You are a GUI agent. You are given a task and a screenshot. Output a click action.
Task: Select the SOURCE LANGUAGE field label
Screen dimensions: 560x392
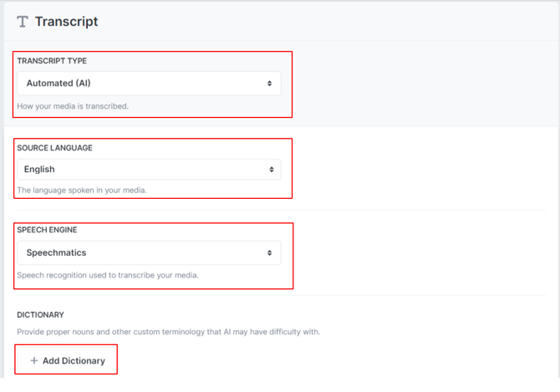click(54, 148)
